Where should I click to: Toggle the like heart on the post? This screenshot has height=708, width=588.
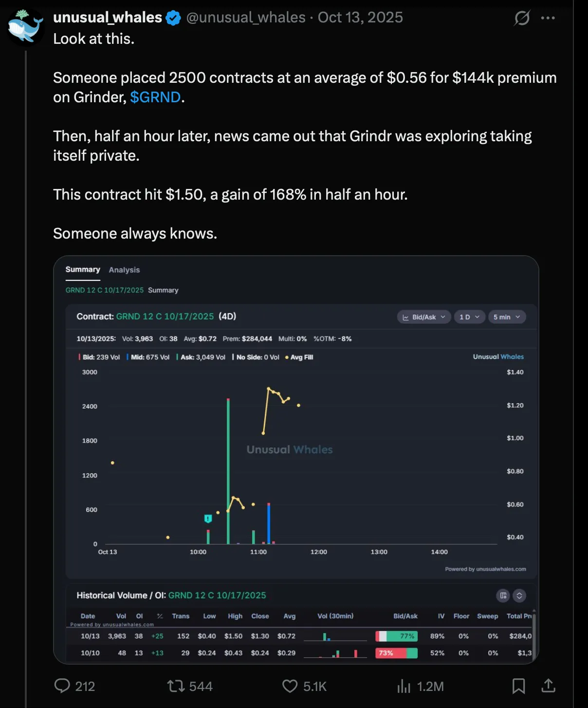(x=290, y=686)
